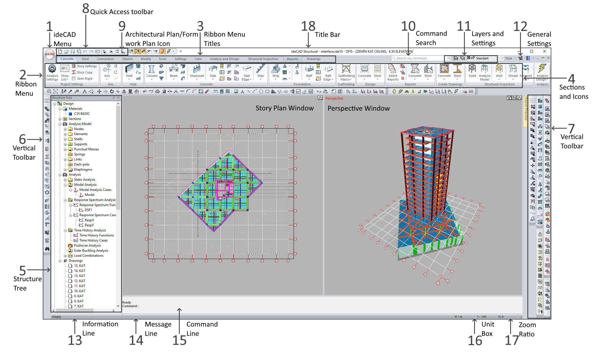Click the ideCAD menu round logo
593x364 pixels.
50,54
